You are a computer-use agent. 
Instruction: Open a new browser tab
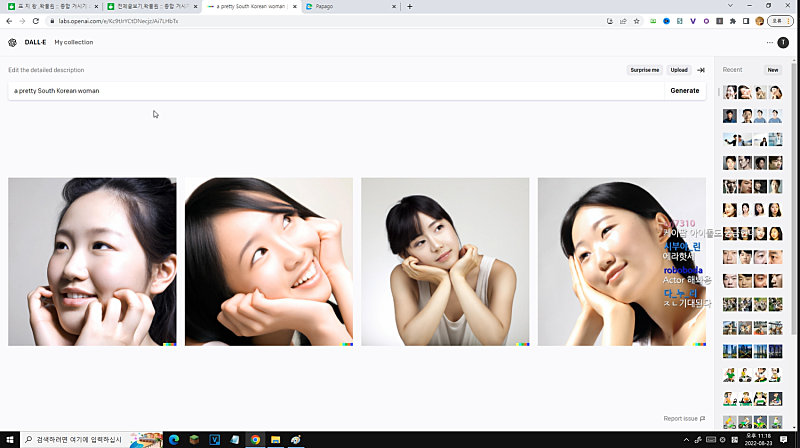(409, 6)
